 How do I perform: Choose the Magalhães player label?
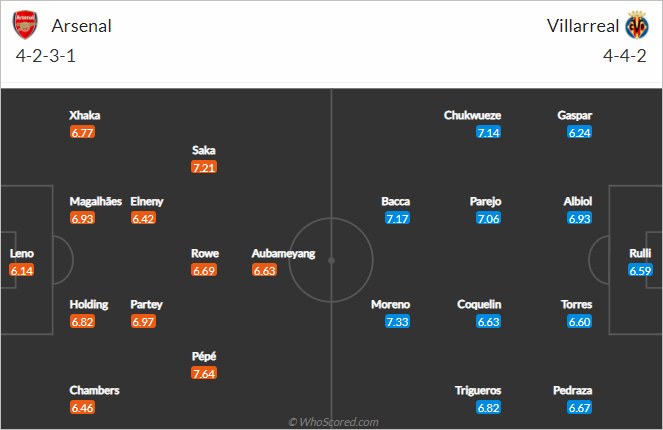click(96, 201)
